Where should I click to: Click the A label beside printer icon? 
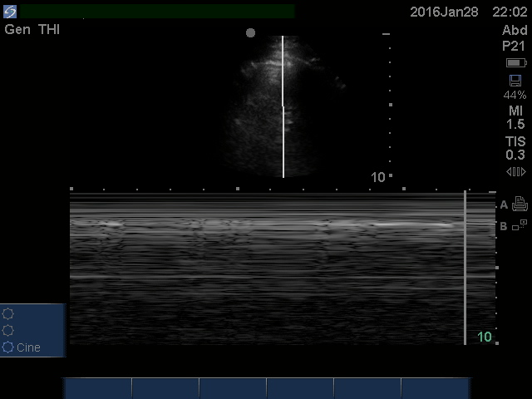(x=504, y=205)
